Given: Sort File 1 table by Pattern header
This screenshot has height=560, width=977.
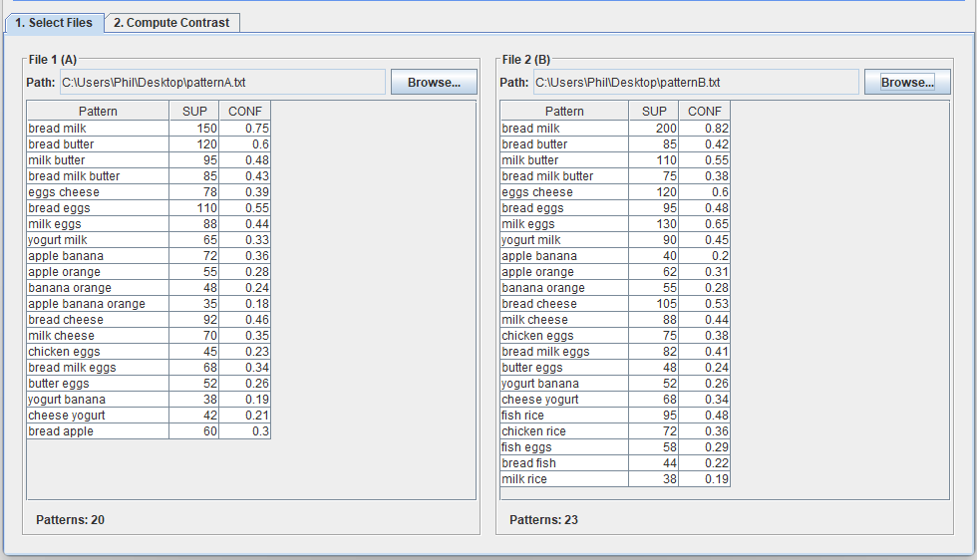Looking at the screenshot, I should 98,112.
